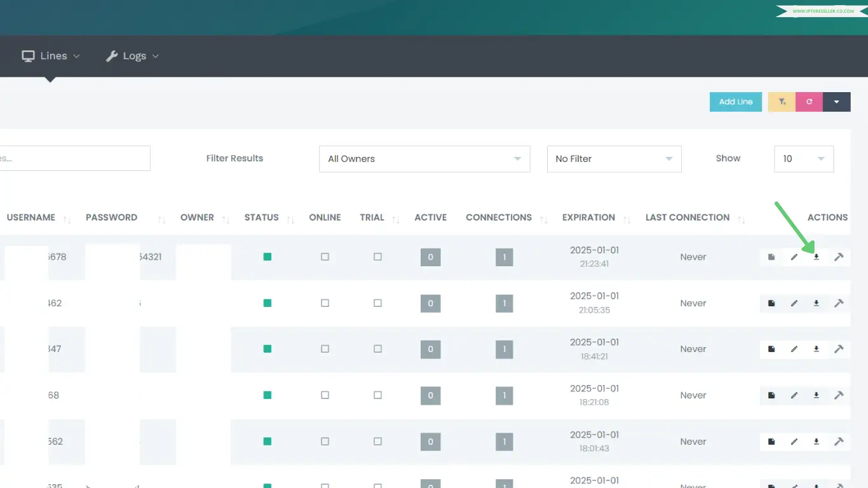This screenshot has width=868, height=488.
Task: Toggle Online checkbox in fourth row
Action: pyautogui.click(x=325, y=395)
